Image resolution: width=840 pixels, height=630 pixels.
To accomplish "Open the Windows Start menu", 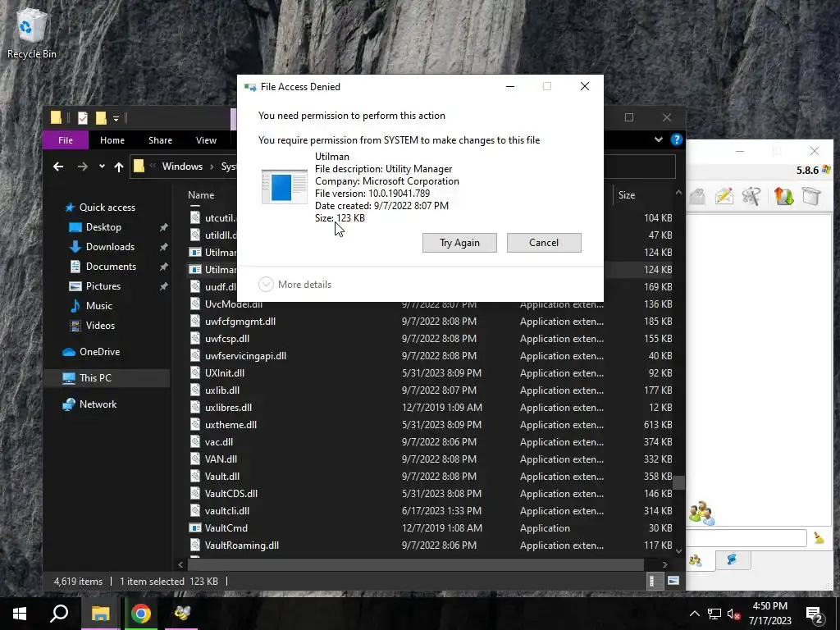I will pos(20,614).
